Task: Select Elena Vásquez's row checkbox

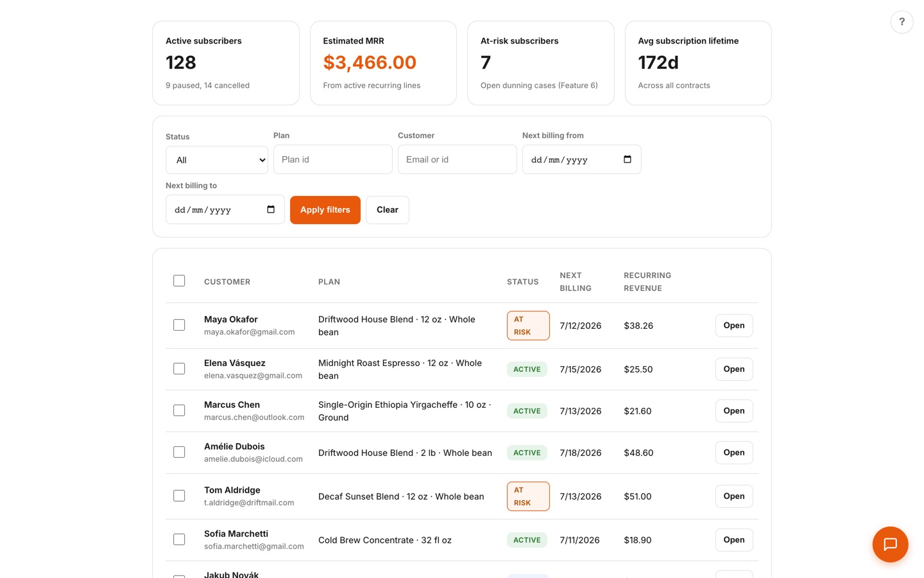Action: tap(179, 369)
